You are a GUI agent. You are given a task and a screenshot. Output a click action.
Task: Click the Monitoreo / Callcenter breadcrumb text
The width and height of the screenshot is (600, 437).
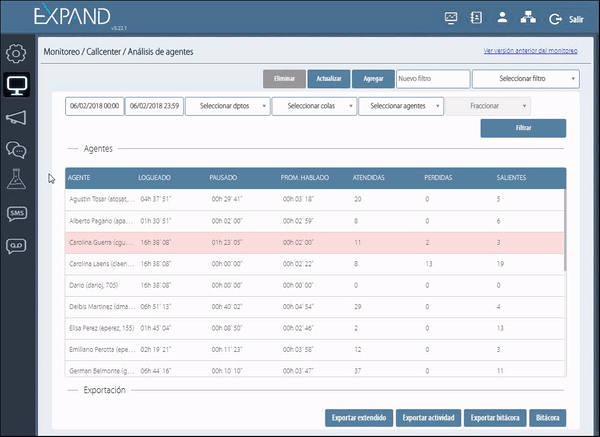[x=82, y=52]
